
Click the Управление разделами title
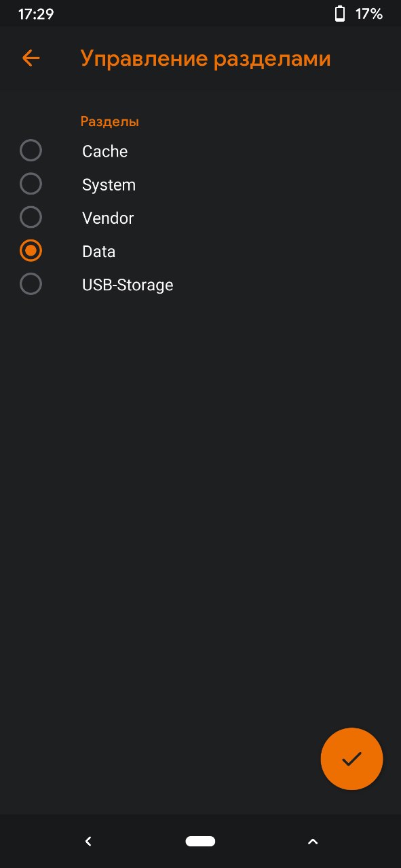coord(206,59)
